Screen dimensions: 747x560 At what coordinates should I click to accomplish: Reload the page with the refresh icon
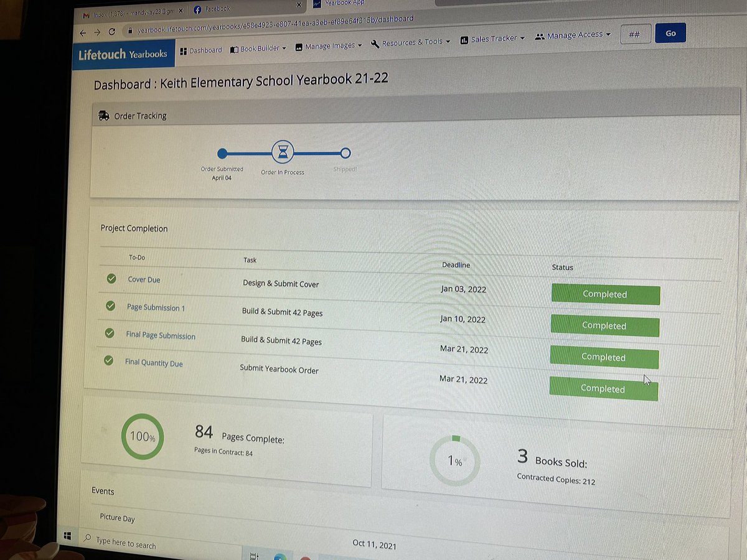pyautogui.click(x=112, y=32)
